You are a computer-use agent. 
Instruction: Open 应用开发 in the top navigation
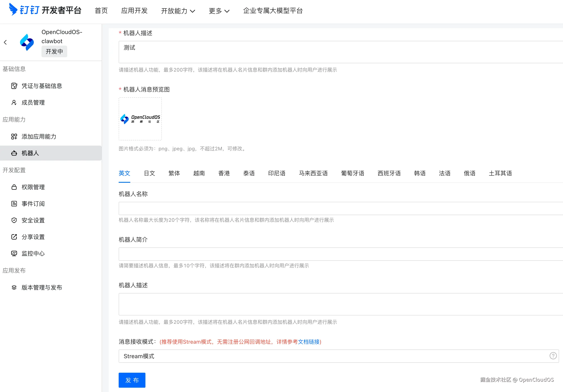[134, 11]
